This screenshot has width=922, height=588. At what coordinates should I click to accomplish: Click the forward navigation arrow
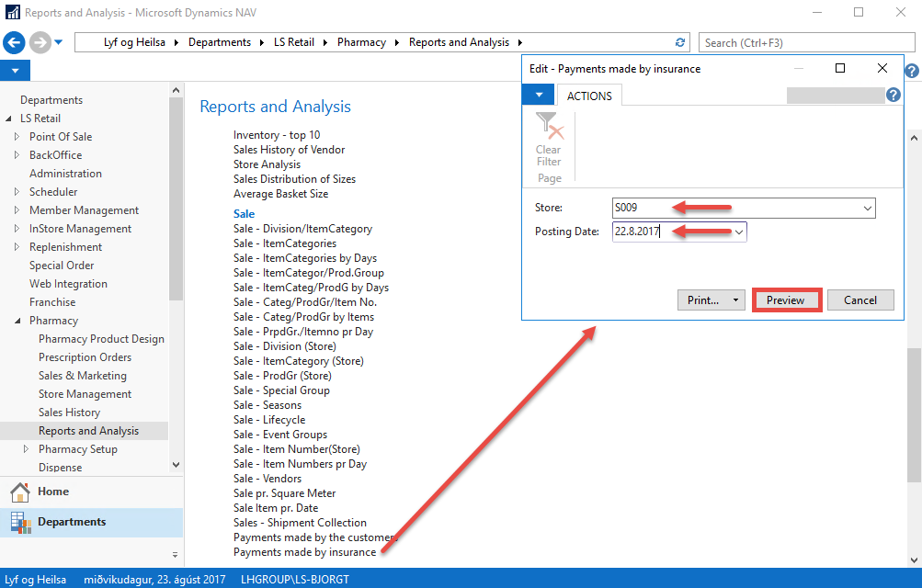point(40,42)
